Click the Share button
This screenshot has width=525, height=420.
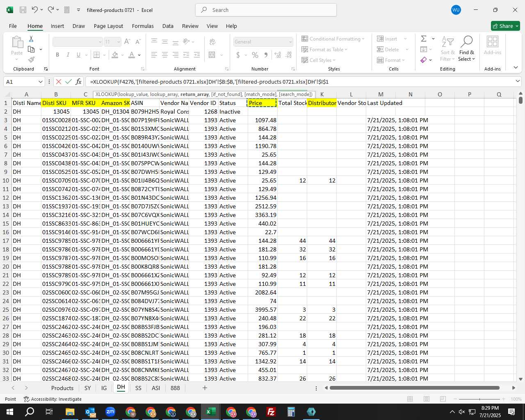(x=505, y=26)
